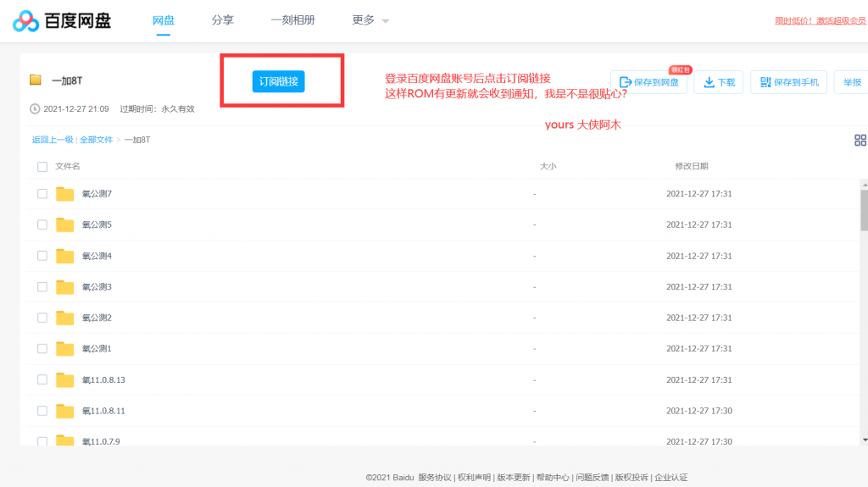Open folder name 氧公测3
Viewport: 868px width, 487px height.
click(97, 286)
